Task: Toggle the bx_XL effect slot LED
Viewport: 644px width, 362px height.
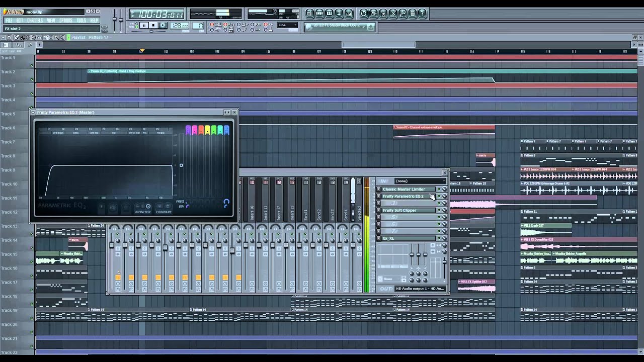Action: point(438,239)
